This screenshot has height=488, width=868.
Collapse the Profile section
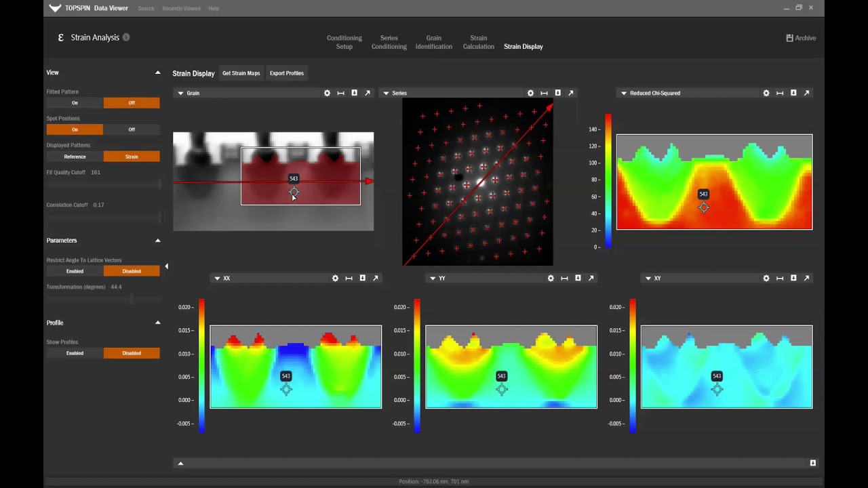click(157, 323)
